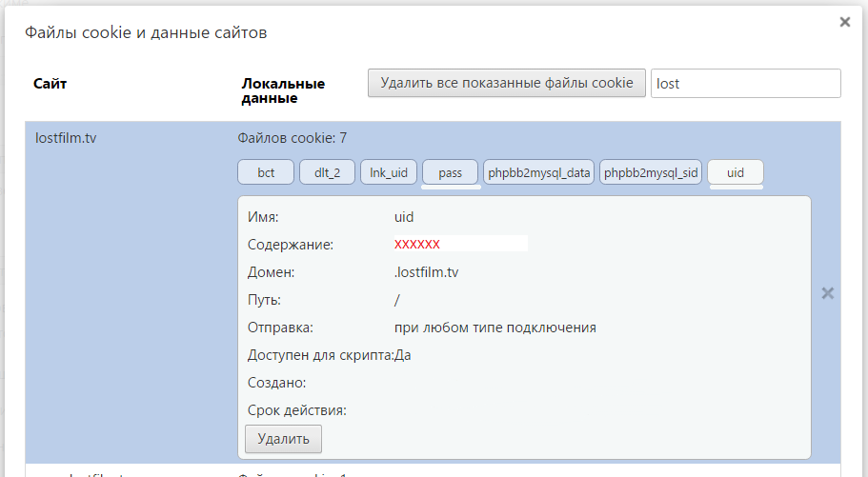Close the cookies and site data dialog
868x477 pixels.
[x=845, y=22]
